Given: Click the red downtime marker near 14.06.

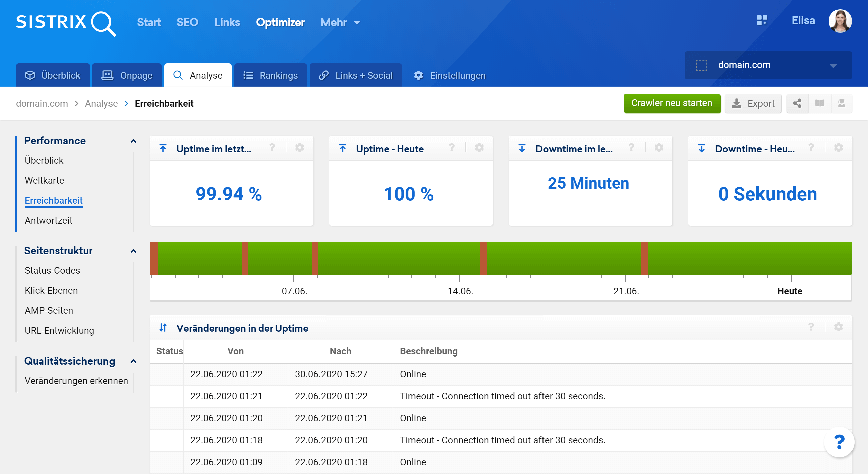Looking at the screenshot, I should tap(483, 258).
